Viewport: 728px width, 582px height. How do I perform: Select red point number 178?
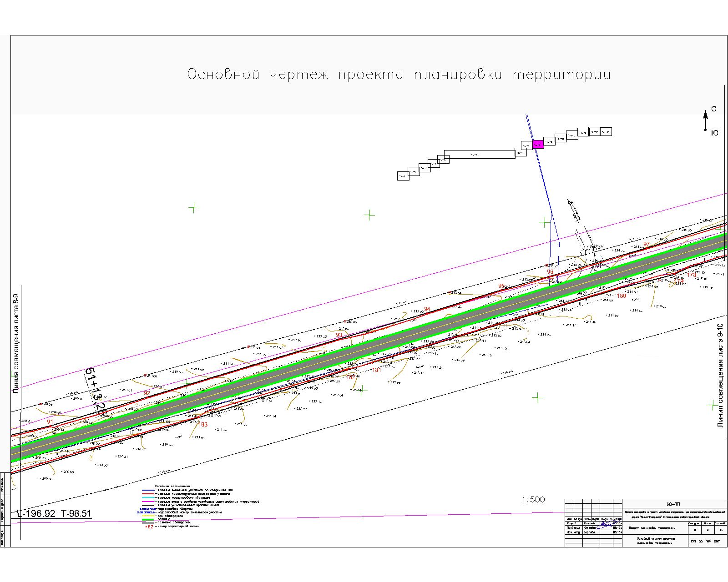coord(692,275)
